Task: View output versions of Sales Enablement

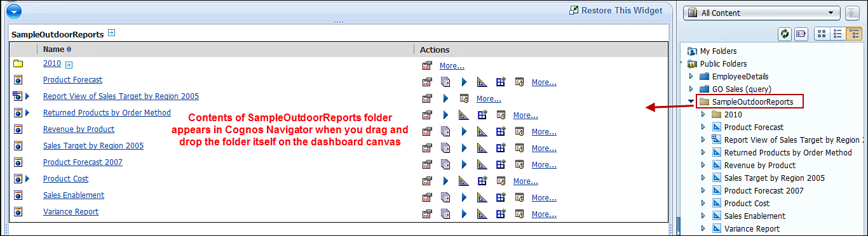Action: click(445, 197)
